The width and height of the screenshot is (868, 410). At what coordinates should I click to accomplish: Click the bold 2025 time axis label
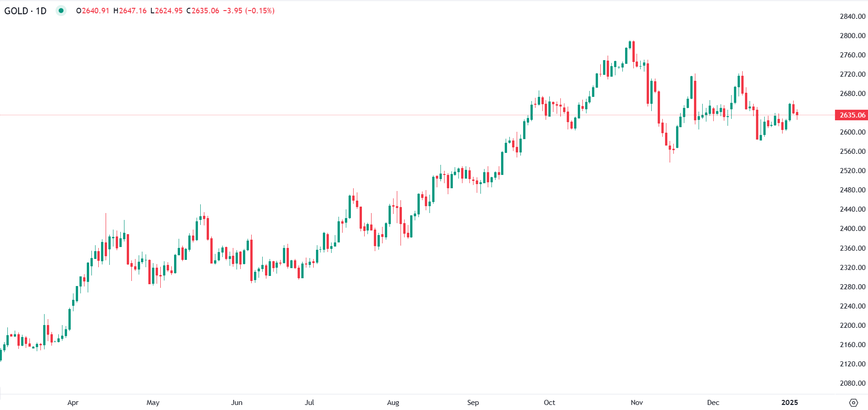(x=789, y=403)
